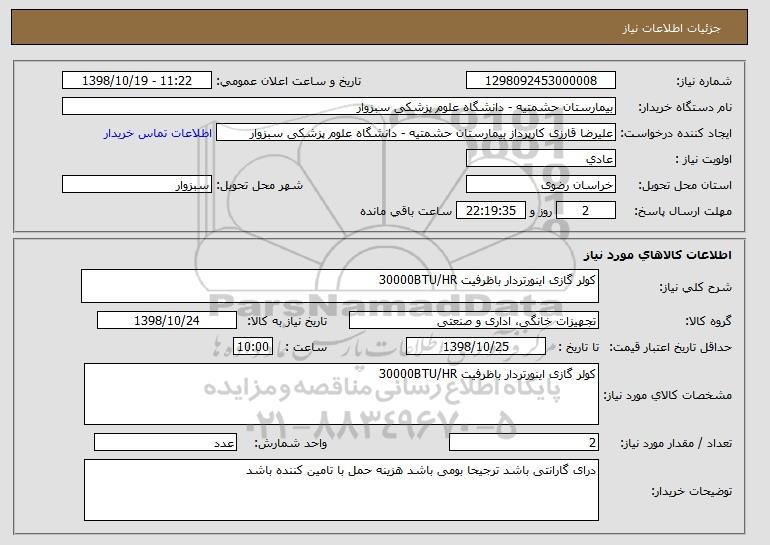
Task: Select the label شماره نیاز
Action: [704, 81]
